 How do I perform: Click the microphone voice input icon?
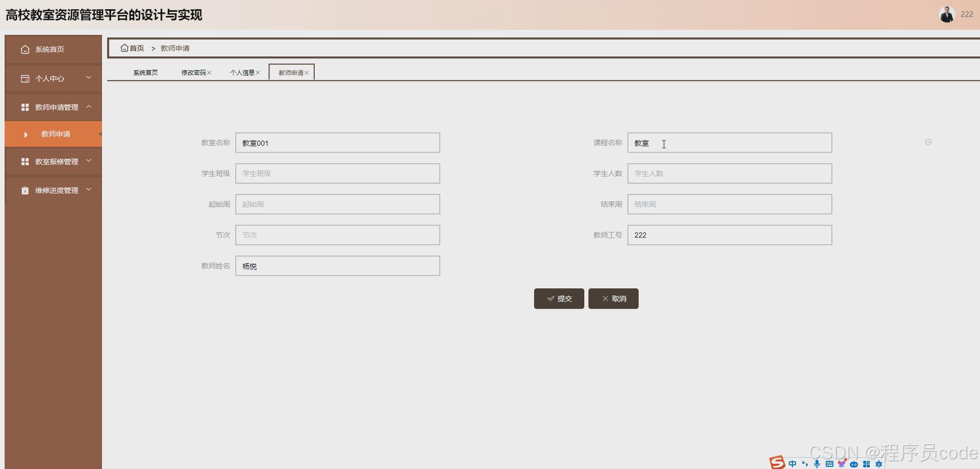point(817,463)
